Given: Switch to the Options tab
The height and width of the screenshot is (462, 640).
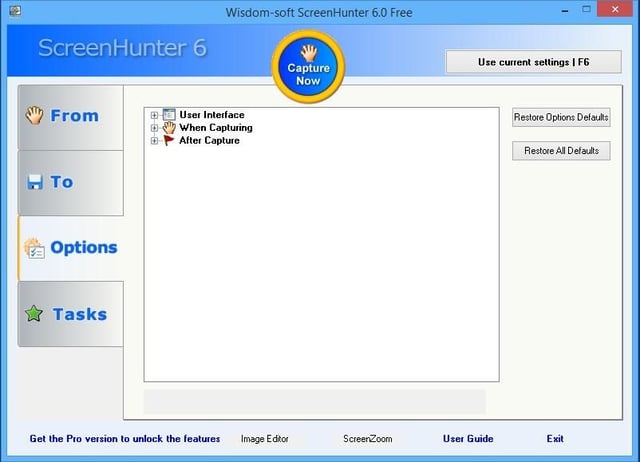Looking at the screenshot, I should 71,248.
